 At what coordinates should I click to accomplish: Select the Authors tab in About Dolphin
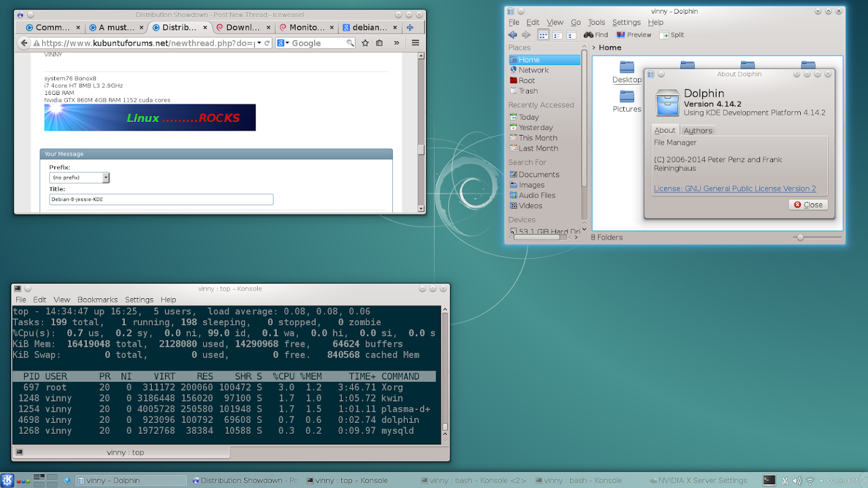(x=698, y=130)
